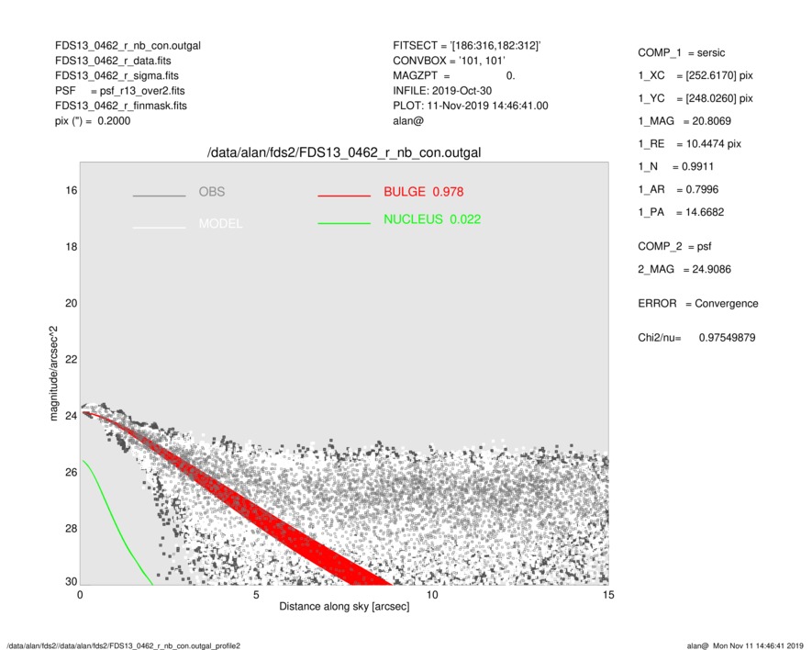Screen dimensions: 812x650
Task: Click the x-axis tick label 10
Action: point(432,595)
